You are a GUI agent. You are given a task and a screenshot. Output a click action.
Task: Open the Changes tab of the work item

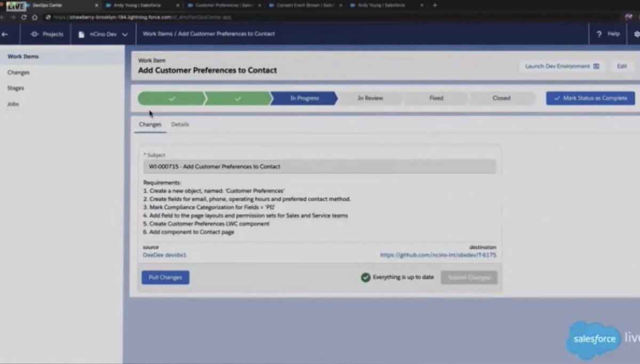click(150, 124)
